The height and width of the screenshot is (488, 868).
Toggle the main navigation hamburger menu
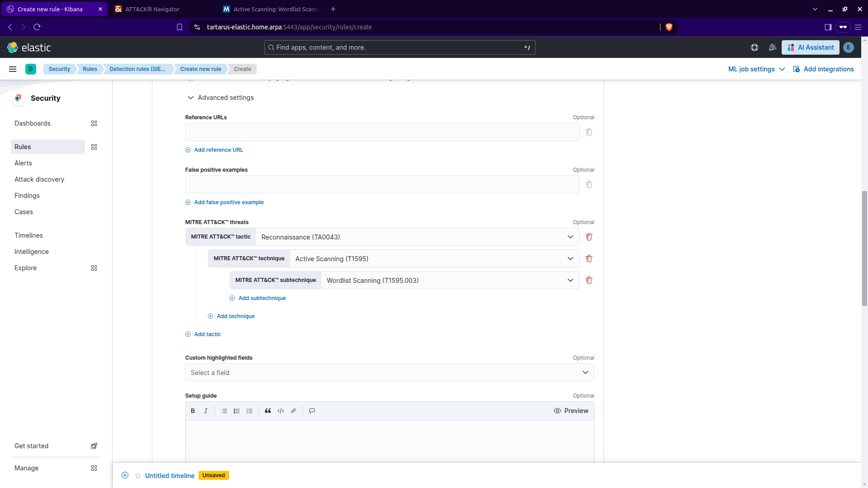coord(13,69)
